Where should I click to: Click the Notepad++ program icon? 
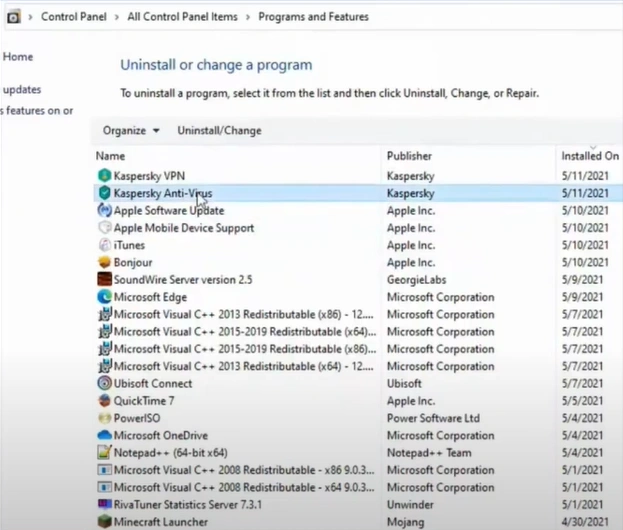click(104, 453)
